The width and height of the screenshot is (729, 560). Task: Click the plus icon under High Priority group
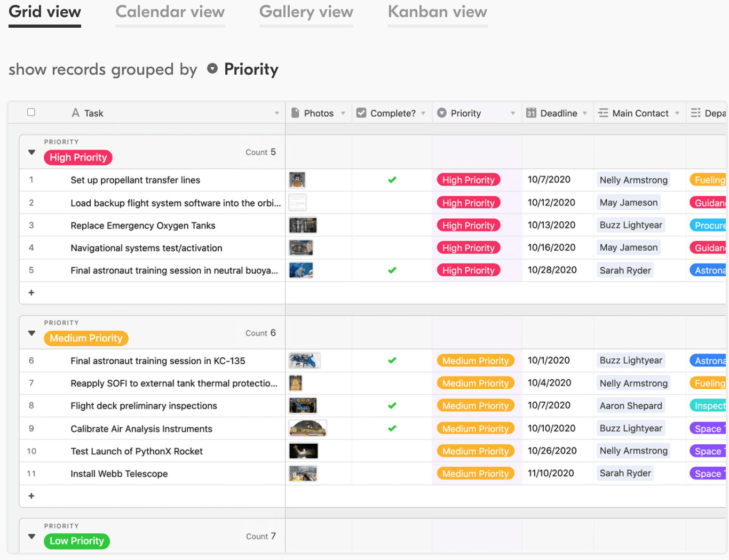(31, 293)
